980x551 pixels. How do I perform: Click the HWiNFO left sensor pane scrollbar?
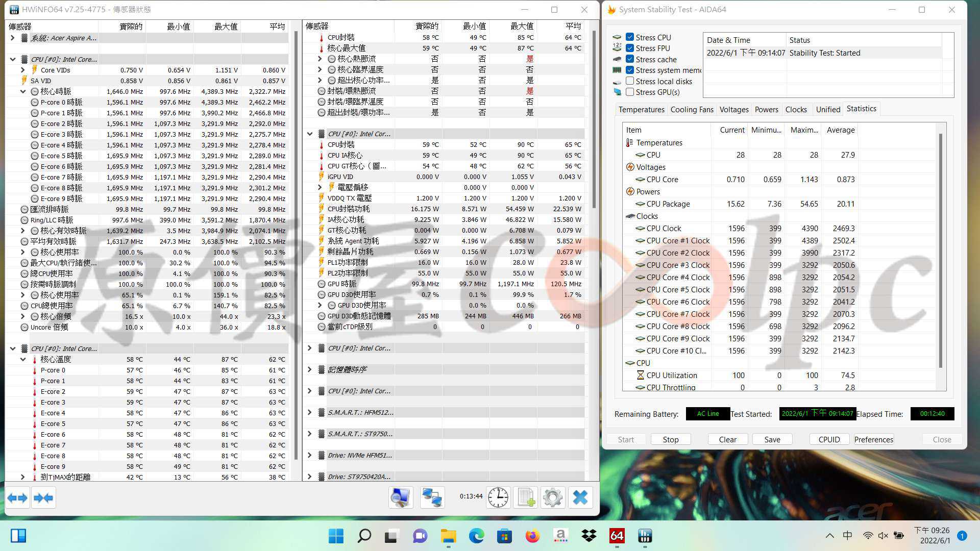coord(296,245)
